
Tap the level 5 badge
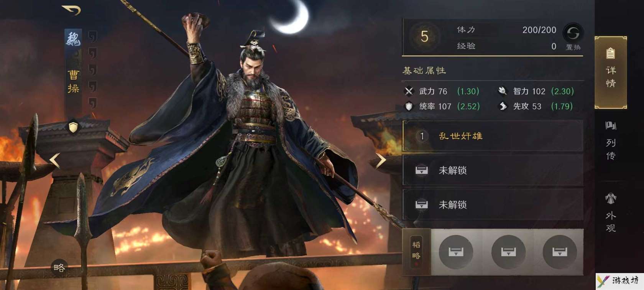(x=424, y=37)
